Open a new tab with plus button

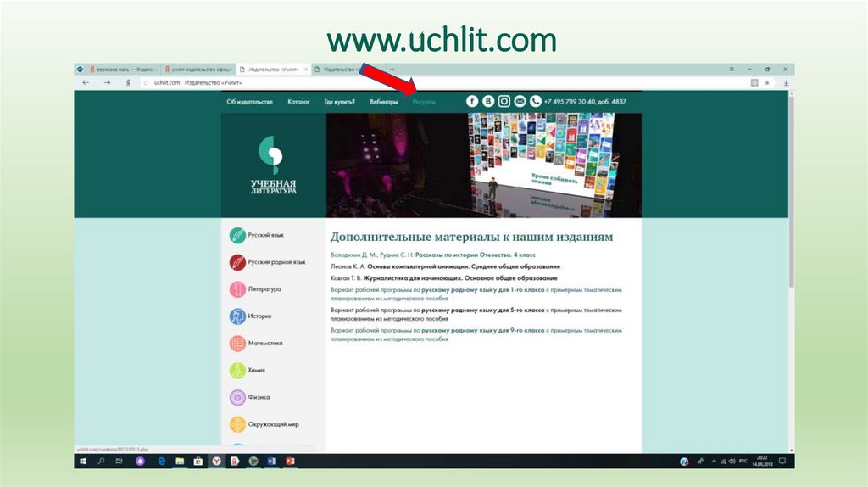[392, 70]
